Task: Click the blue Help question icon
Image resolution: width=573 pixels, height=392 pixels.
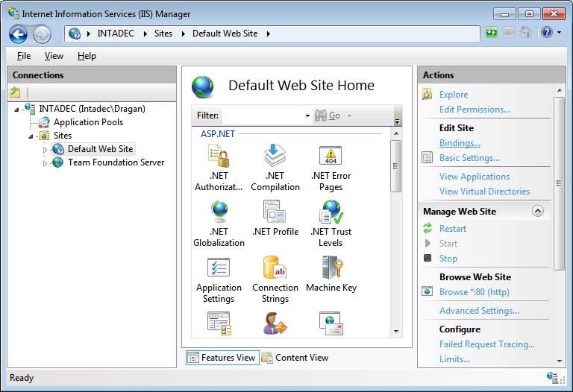Action: tap(547, 33)
